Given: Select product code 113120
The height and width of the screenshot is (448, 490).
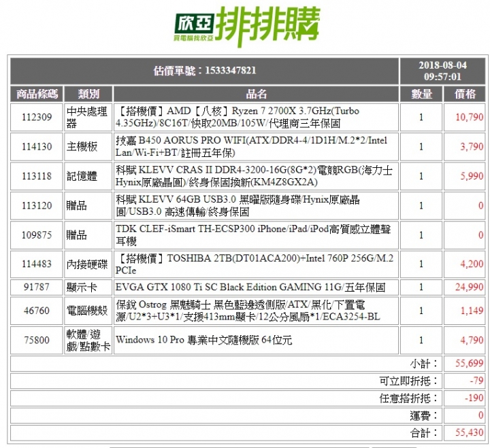Looking at the screenshot, I should point(37,205).
